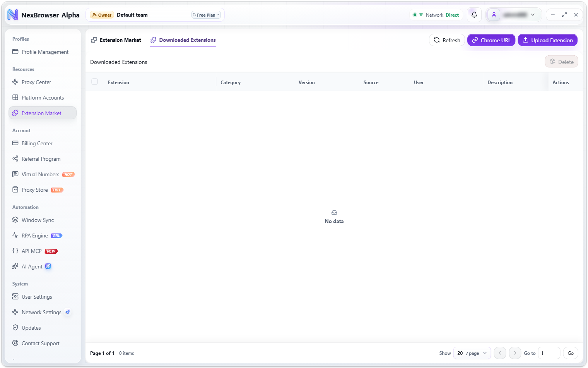Expand the Free Plan dropdown
Screen dimensions: 588x368
pos(206,15)
